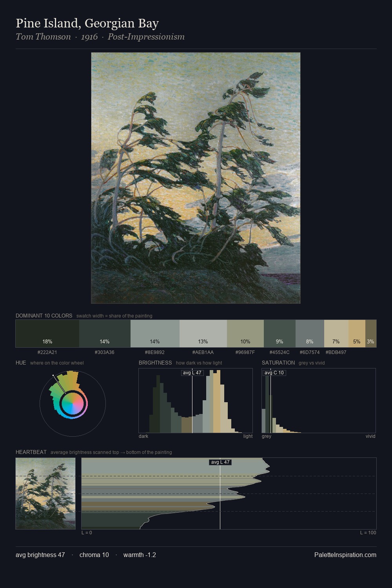Click the 'Tom Thomson' artist name

[43, 37]
